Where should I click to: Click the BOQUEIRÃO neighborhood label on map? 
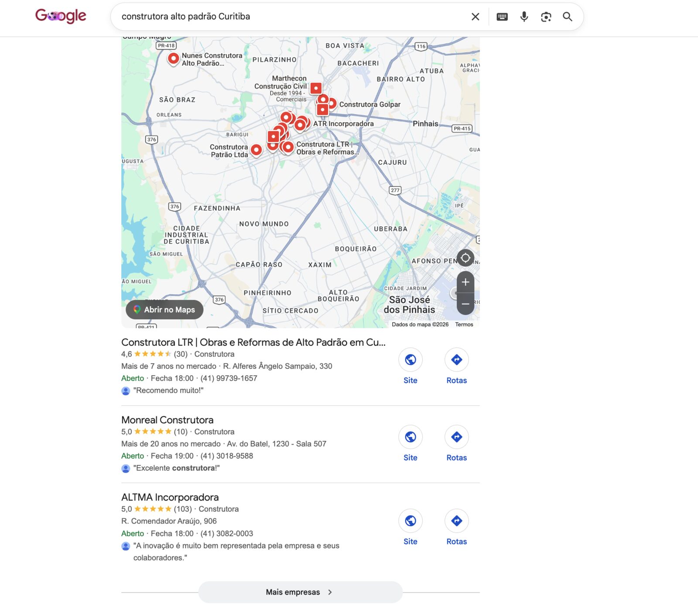[356, 249]
